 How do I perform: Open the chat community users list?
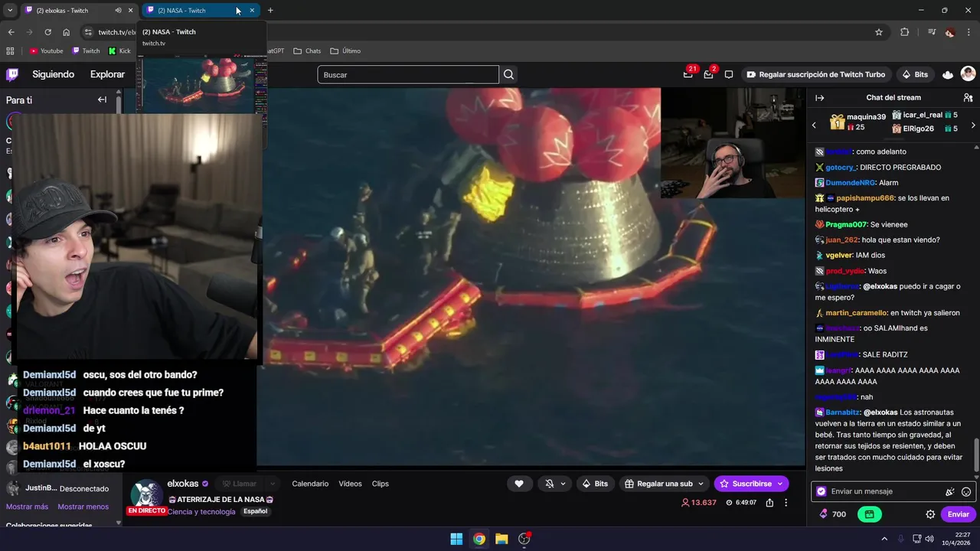968,98
